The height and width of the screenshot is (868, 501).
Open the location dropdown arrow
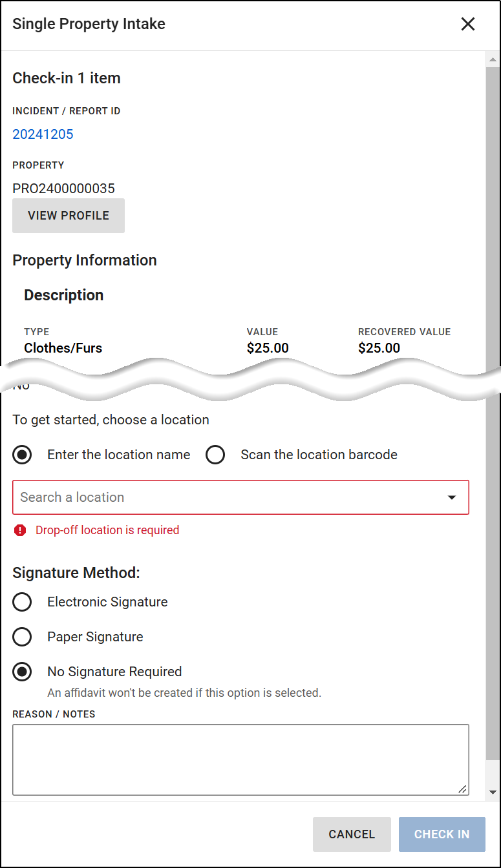451,497
